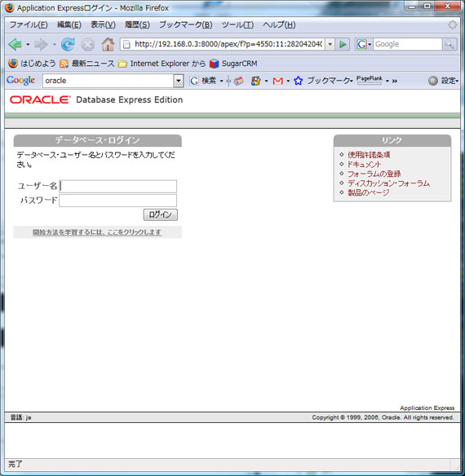Click the Firefox activity throbber icon
Viewport: 465px width, 476px height.
click(x=452, y=25)
